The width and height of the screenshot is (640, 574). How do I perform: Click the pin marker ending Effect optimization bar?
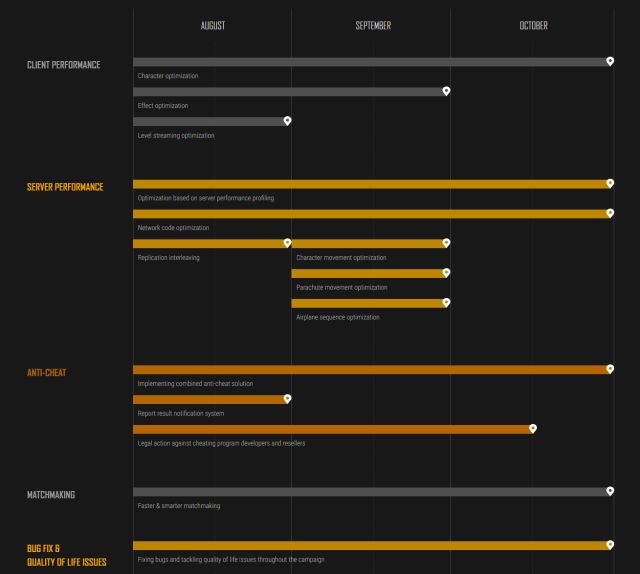(x=446, y=91)
